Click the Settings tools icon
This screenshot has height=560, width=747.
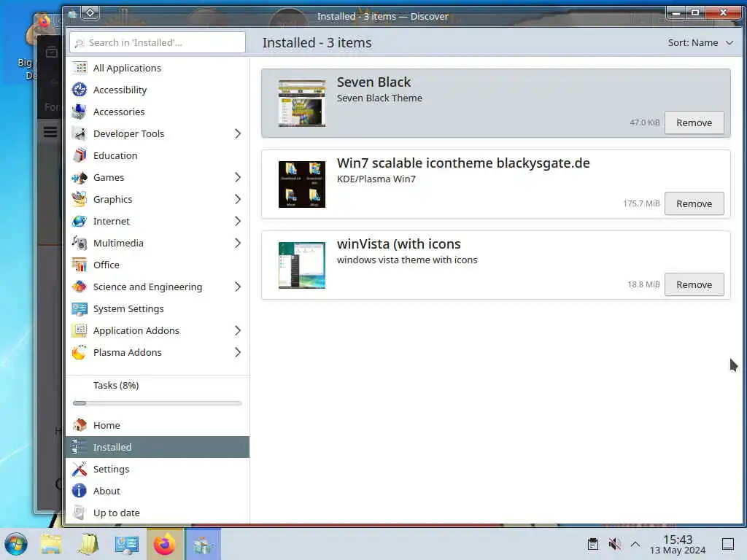click(80, 469)
